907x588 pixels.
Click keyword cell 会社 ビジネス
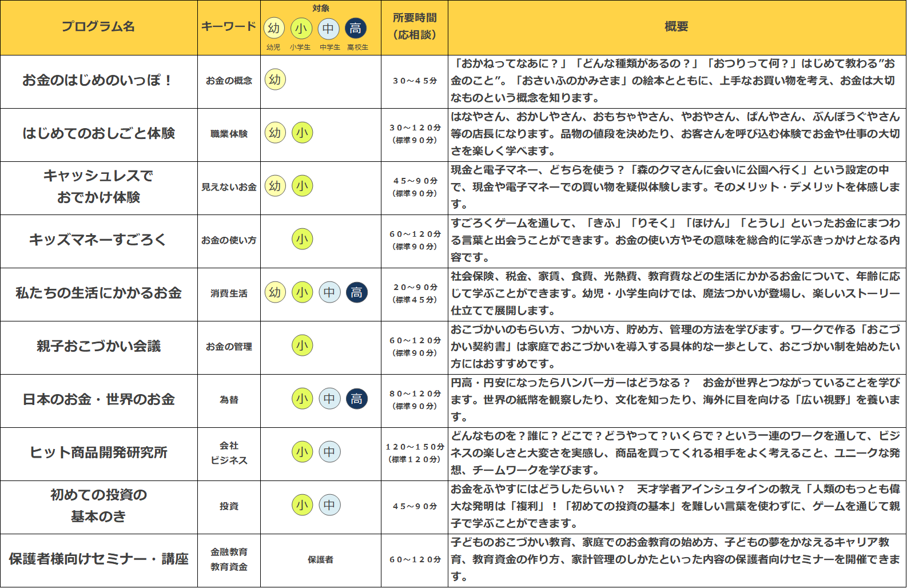[229, 453]
